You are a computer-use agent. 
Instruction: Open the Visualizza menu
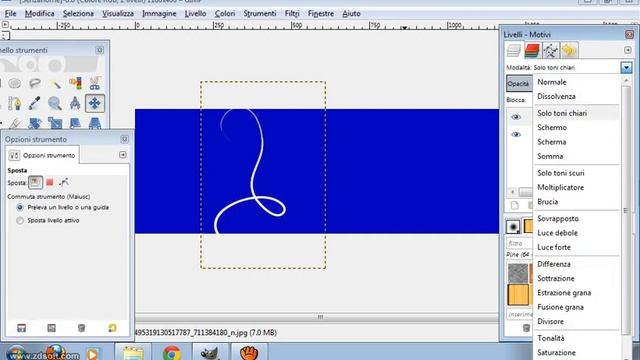118,13
